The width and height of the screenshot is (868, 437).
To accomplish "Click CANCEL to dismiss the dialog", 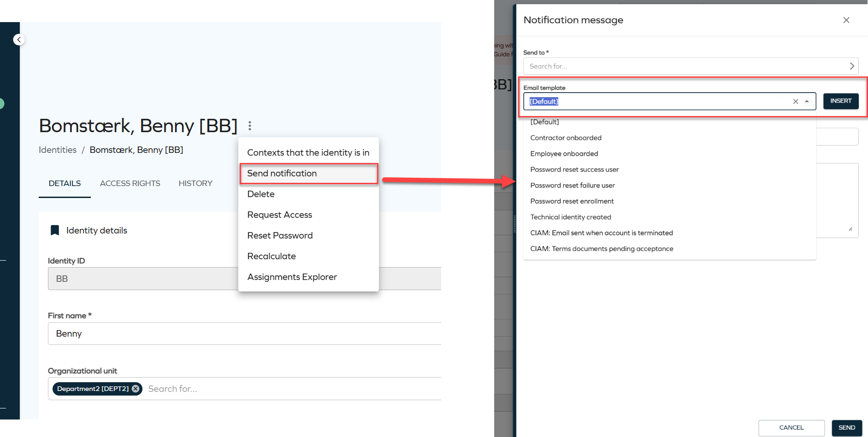I will 791,427.
